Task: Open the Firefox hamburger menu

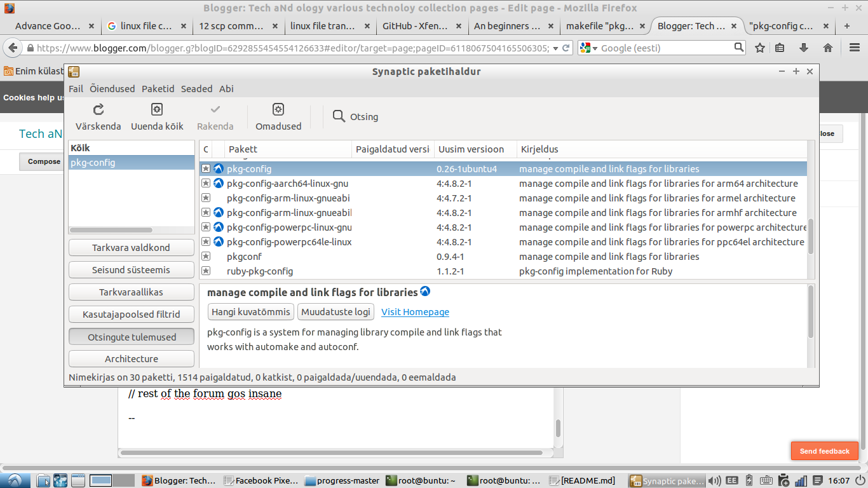Action: 855,48
